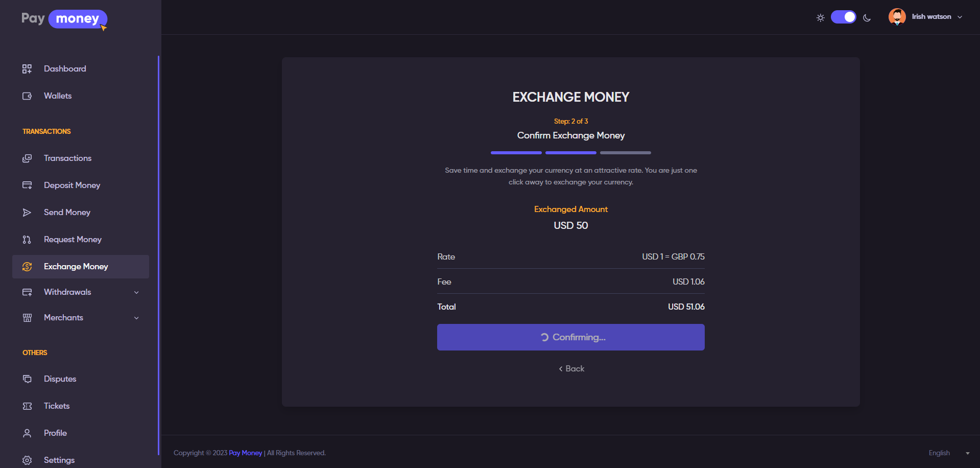The height and width of the screenshot is (468, 980).
Task: Switch to light theme via sun icon
Action: click(820, 18)
